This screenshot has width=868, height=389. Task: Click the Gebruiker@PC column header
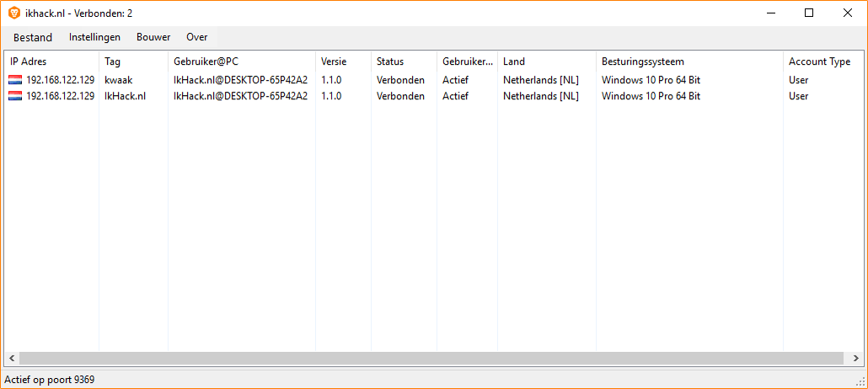point(241,61)
